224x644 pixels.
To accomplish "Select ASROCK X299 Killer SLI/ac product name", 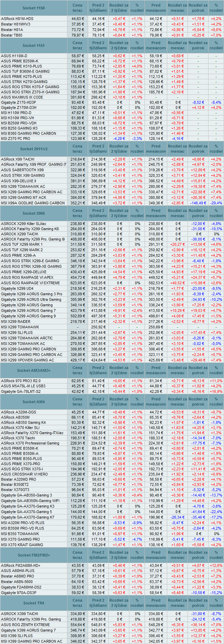I will click(23, 224).
